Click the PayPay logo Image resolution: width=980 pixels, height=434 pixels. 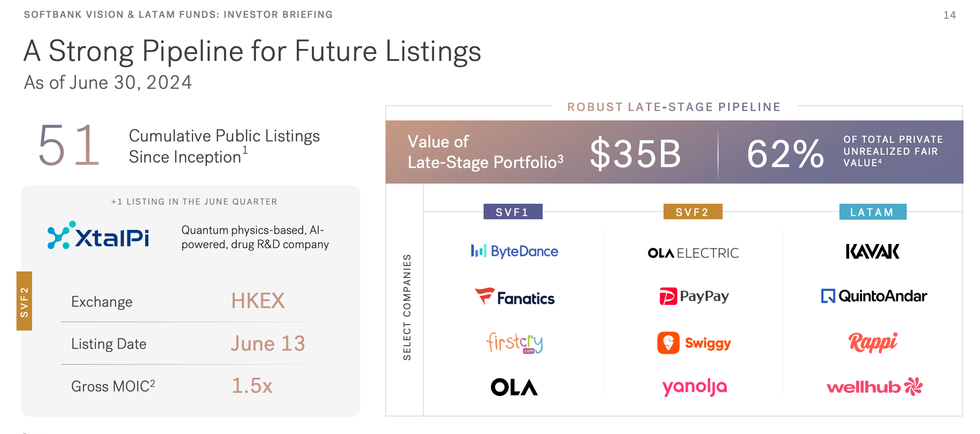[694, 296]
